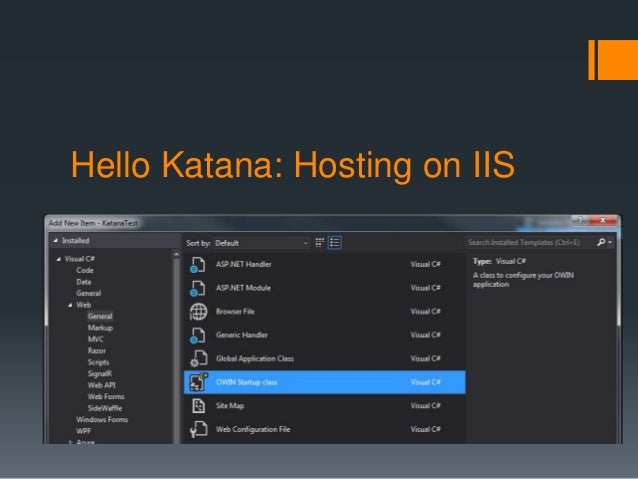
Task: Click the Web Configuration File icon
Action: click(197, 429)
